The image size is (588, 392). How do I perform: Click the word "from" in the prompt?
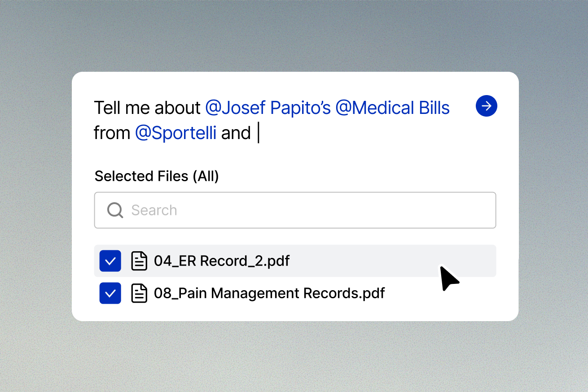coord(112,133)
